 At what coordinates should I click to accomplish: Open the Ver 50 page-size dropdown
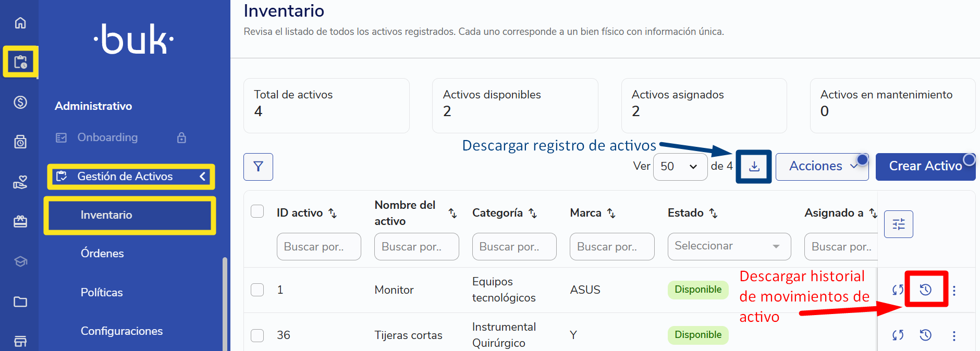click(x=680, y=167)
